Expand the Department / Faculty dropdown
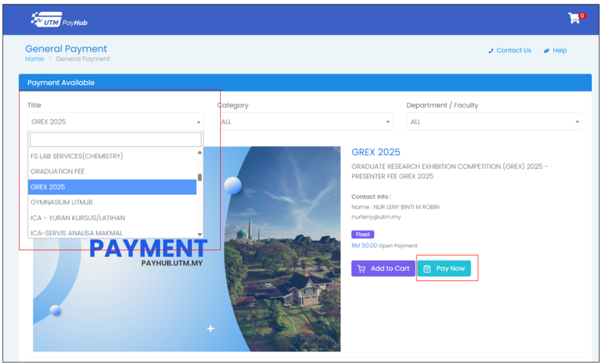This screenshot has width=601, height=364. 494,121
